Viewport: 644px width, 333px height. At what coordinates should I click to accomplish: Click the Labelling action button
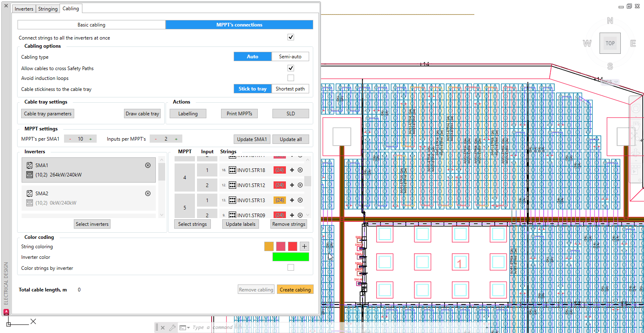pos(188,114)
